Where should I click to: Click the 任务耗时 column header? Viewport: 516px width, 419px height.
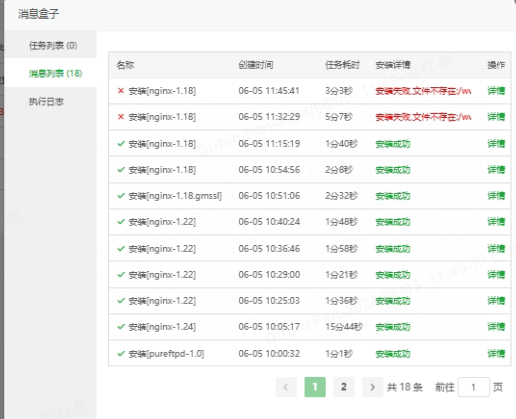[x=342, y=65]
